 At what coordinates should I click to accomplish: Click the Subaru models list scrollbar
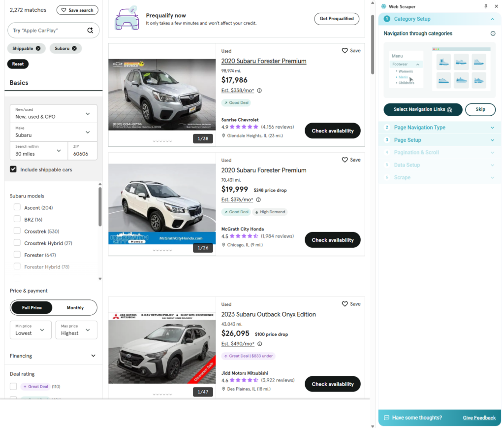coord(100,207)
